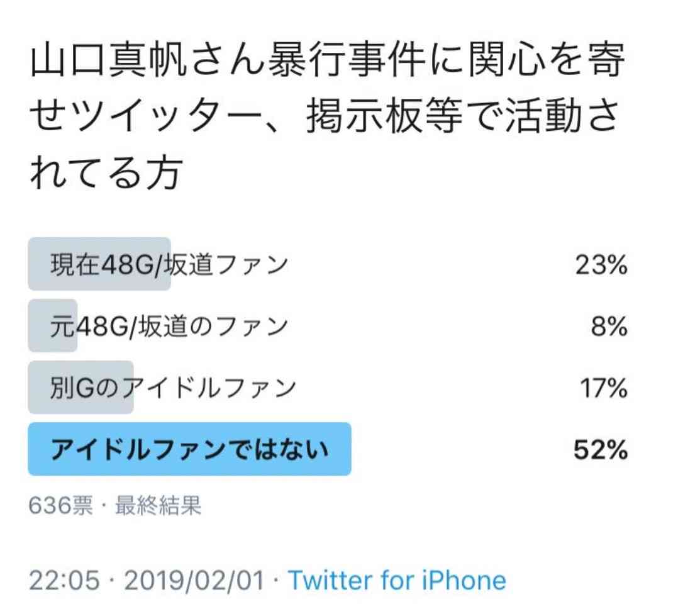Click the 2019/02/01 date
Viewport: 678px width, 616px height.
tap(194, 580)
